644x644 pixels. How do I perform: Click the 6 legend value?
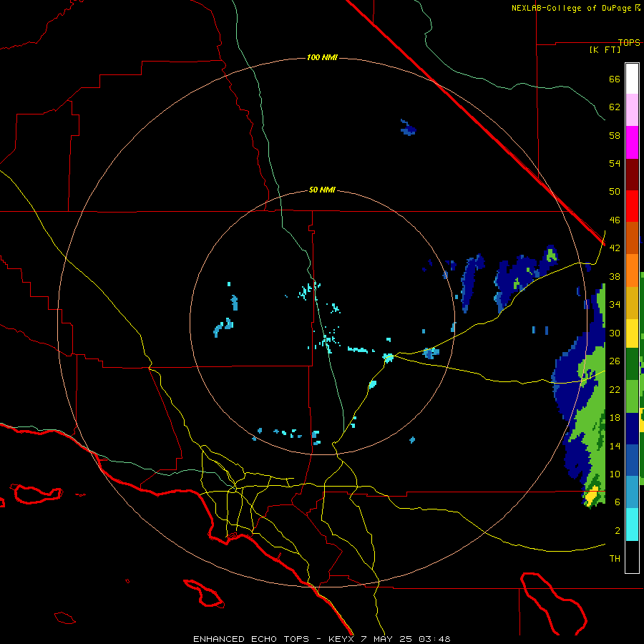click(x=618, y=502)
